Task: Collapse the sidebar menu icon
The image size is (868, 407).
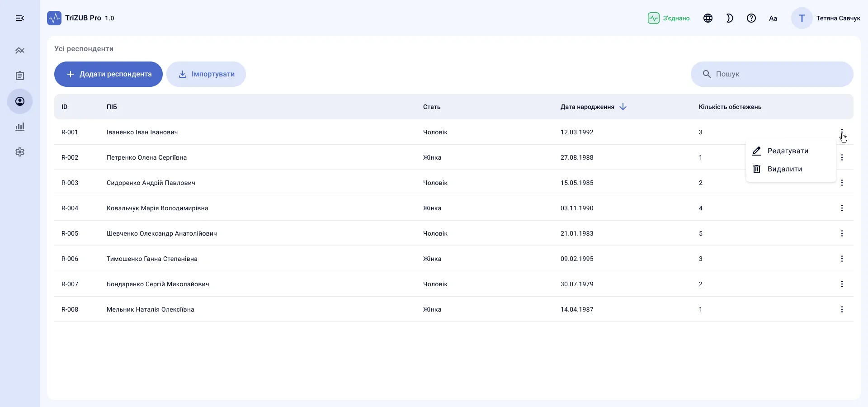Action: click(20, 18)
